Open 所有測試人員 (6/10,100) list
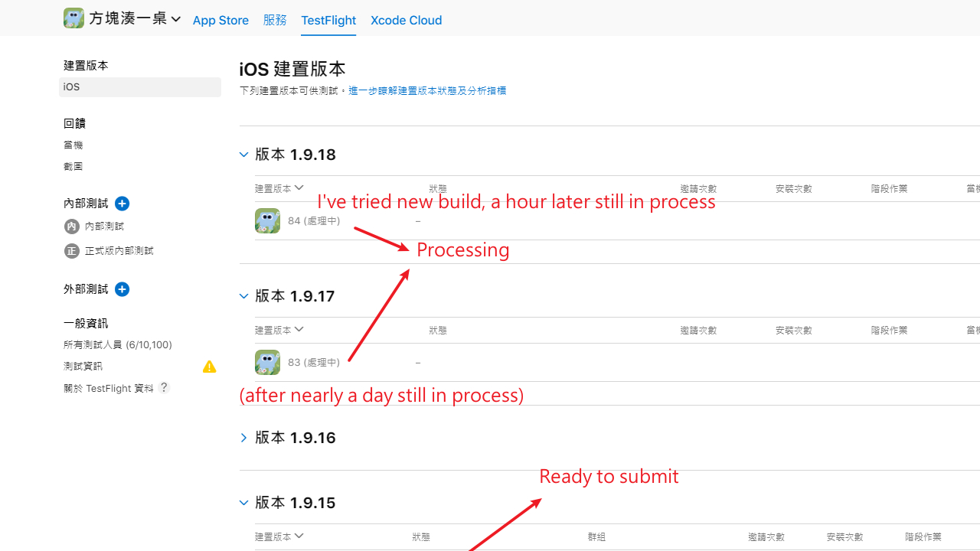Viewport: 980px width, 551px height. (118, 345)
